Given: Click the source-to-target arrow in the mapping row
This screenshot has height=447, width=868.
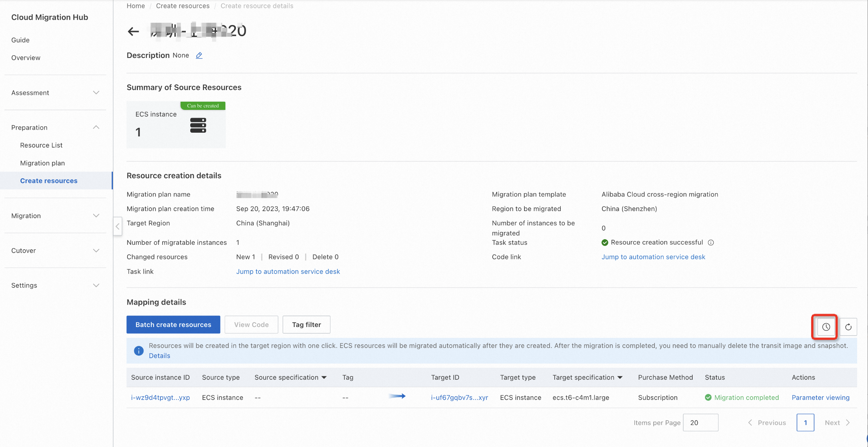Looking at the screenshot, I should tap(397, 396).
